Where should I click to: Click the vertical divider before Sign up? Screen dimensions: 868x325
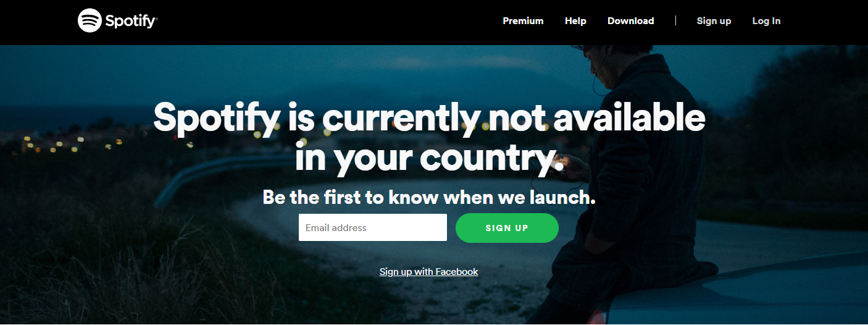click(675, 20)
